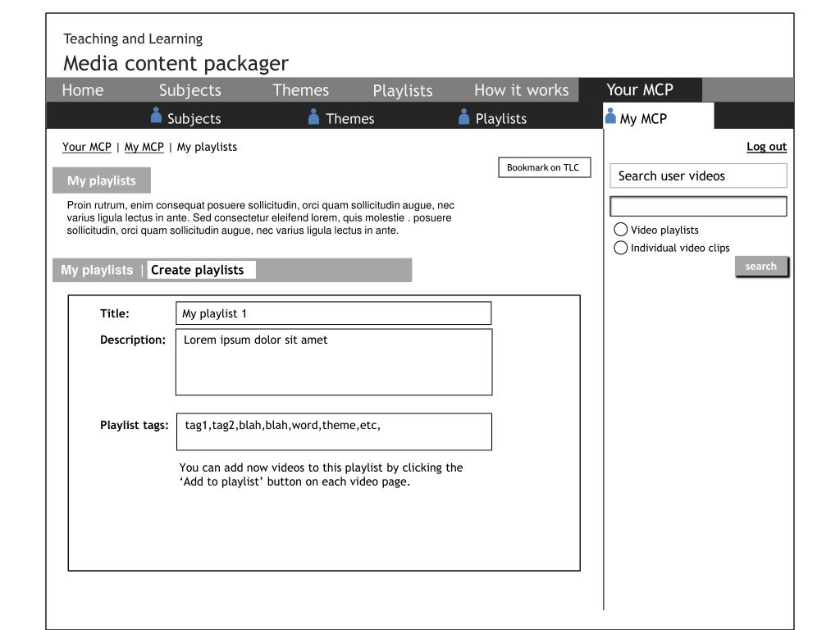Image resolution: width=840 pixels, height=630 pixels.
Task: Go to Themes in the top grey navigation bar
Action: 300,90
